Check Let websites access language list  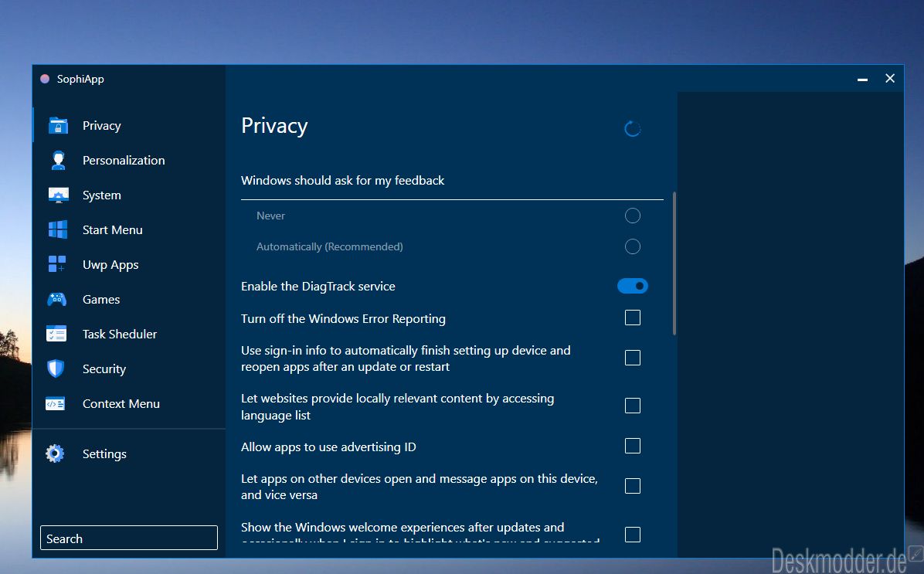[632, 406]
